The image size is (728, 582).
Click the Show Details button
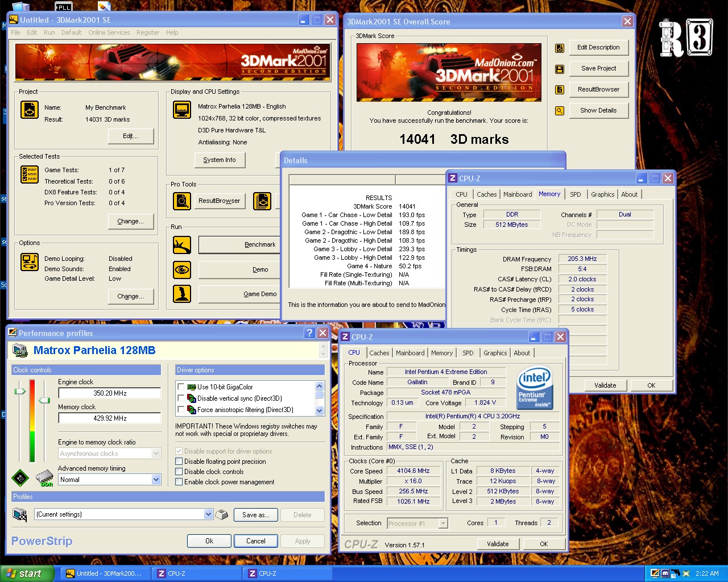pyautogui.click(x=598, y=111)
